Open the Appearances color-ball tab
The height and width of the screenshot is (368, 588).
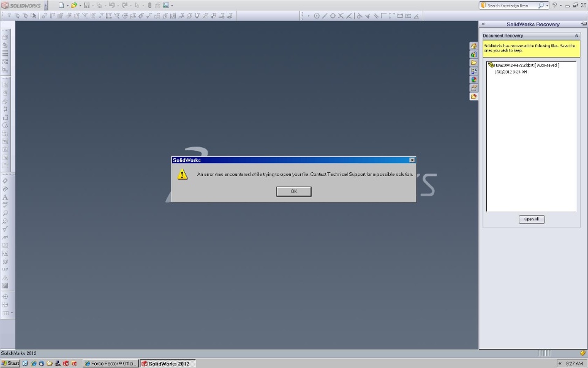[x=473, y=79]
